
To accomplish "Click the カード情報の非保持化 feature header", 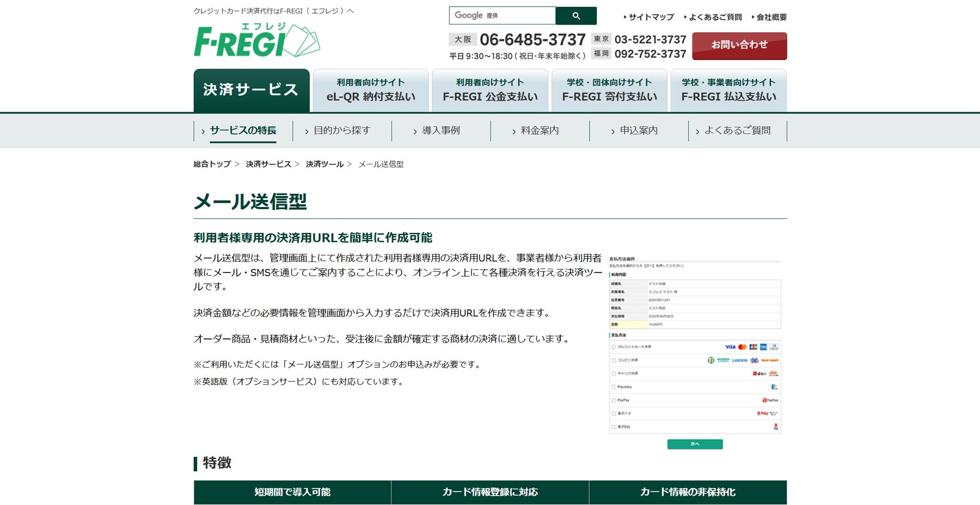I will [x=688, y=492].
